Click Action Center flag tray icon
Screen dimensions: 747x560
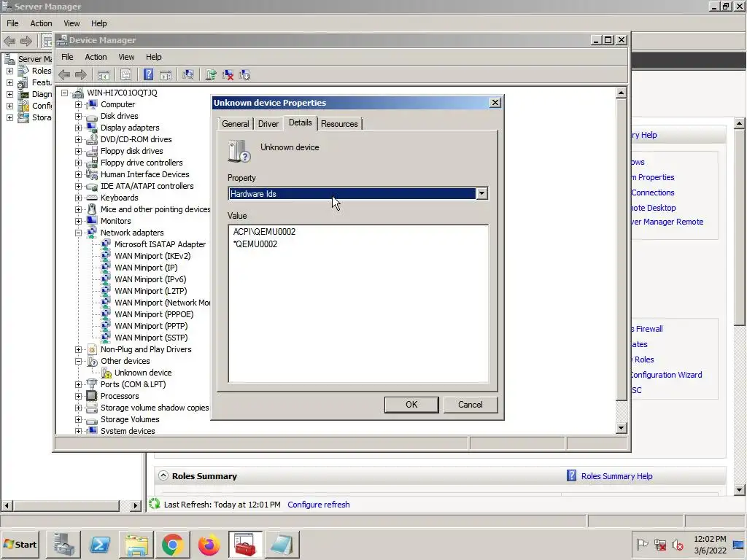[642, 544]
